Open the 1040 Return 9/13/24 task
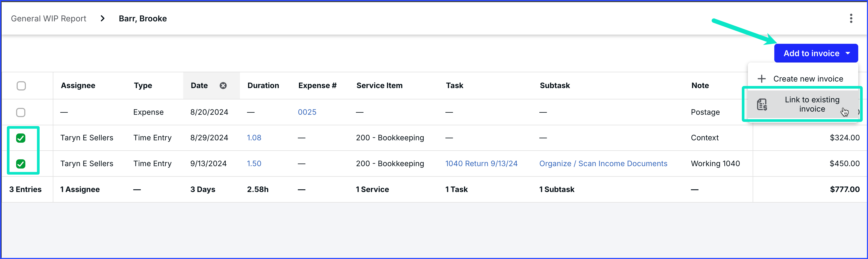Viewport: 868px width, 259px height. click(481, 164)
